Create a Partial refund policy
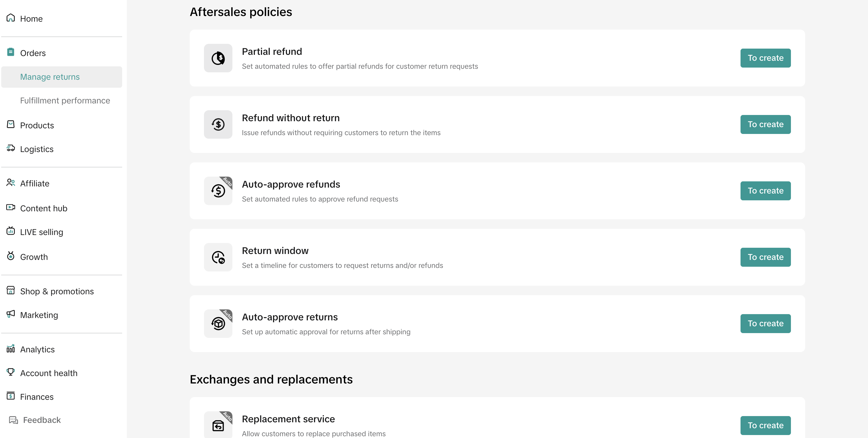The width and height of the screenshot is (868, 438). 765,58
